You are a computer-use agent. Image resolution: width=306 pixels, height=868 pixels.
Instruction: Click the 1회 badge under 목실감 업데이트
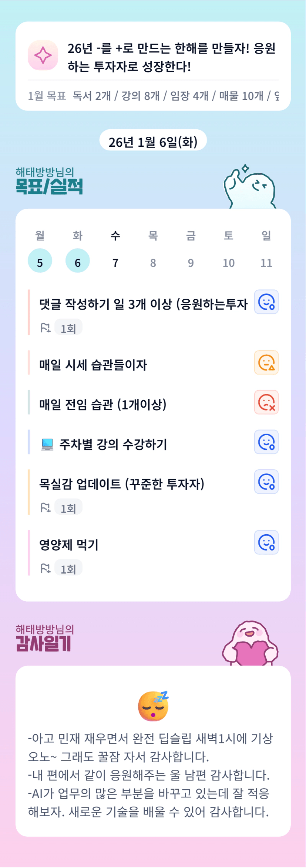[x=68, y=508]
